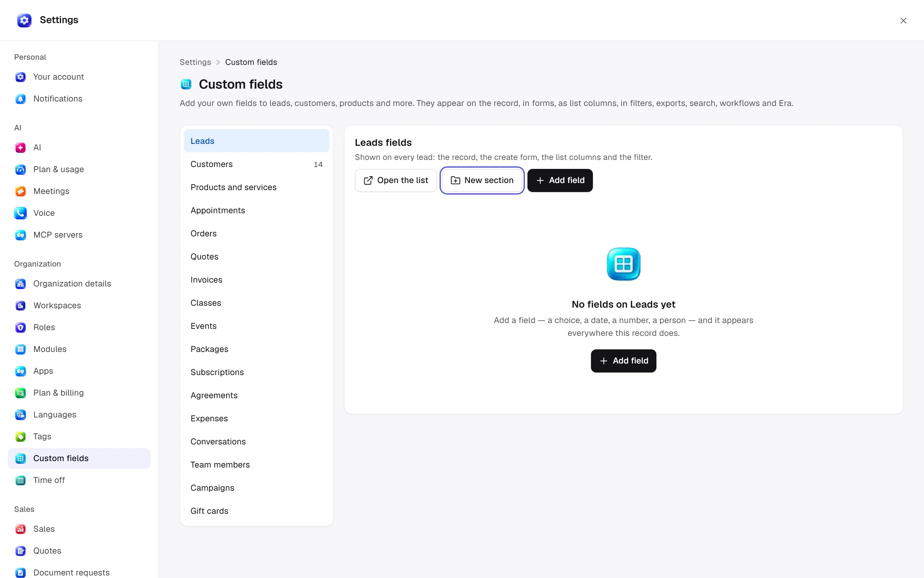Screen dimensions: 924x578
Task: Click the top Add field button
Action: (x=560, y=180)
